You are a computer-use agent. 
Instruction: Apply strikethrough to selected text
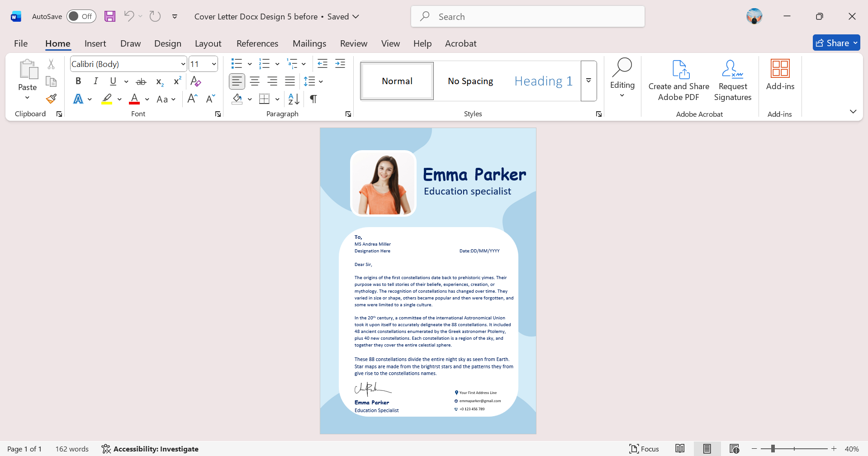141,81
